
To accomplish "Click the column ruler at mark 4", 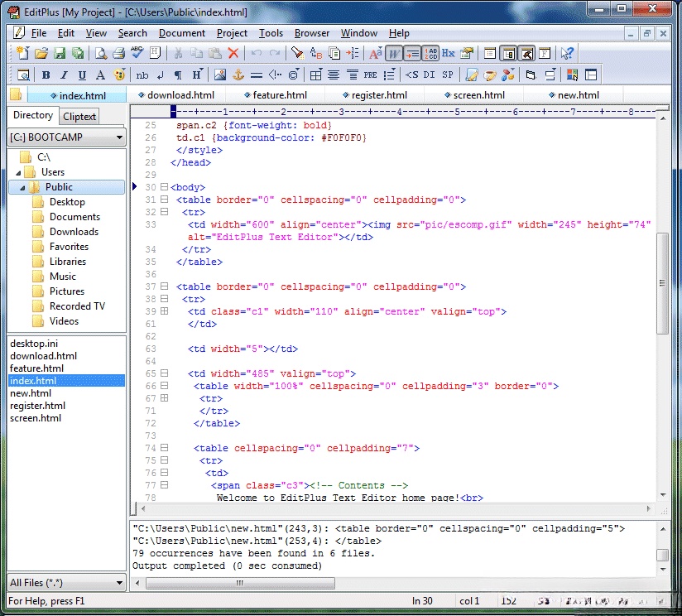I will 399,112.
